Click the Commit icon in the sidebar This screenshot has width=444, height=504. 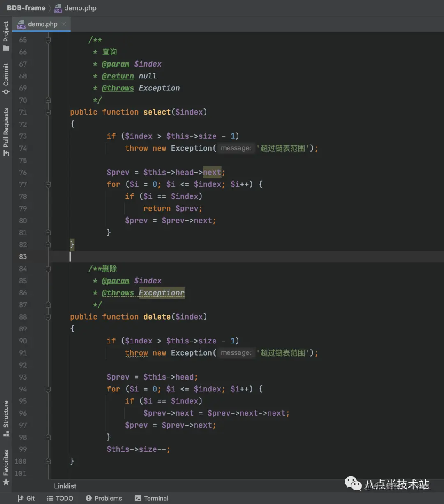[6, 91]
